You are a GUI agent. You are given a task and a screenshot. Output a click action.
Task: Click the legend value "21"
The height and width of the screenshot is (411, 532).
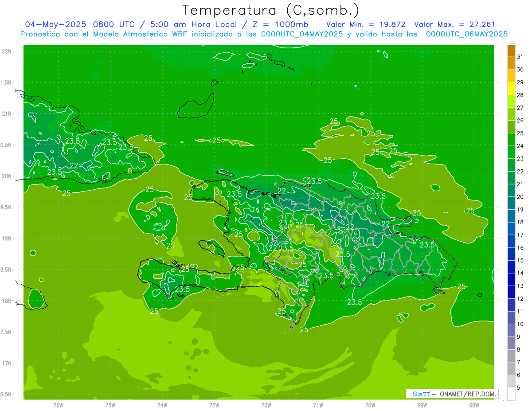[x=520, y=184]
